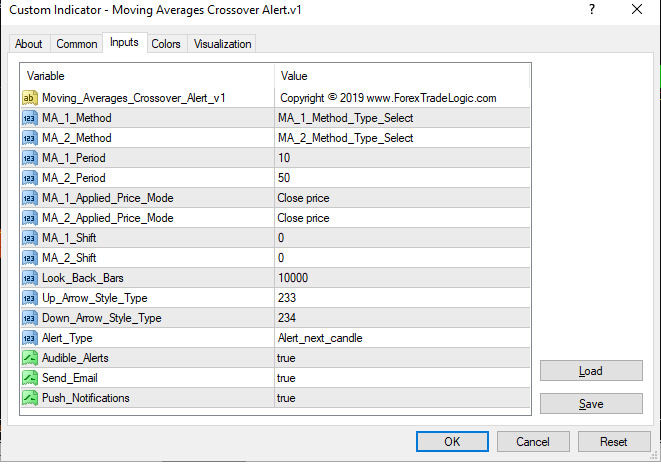
Task: Click the boolean icon next to Audible_Alerts
Action: (x=30, y=358)
